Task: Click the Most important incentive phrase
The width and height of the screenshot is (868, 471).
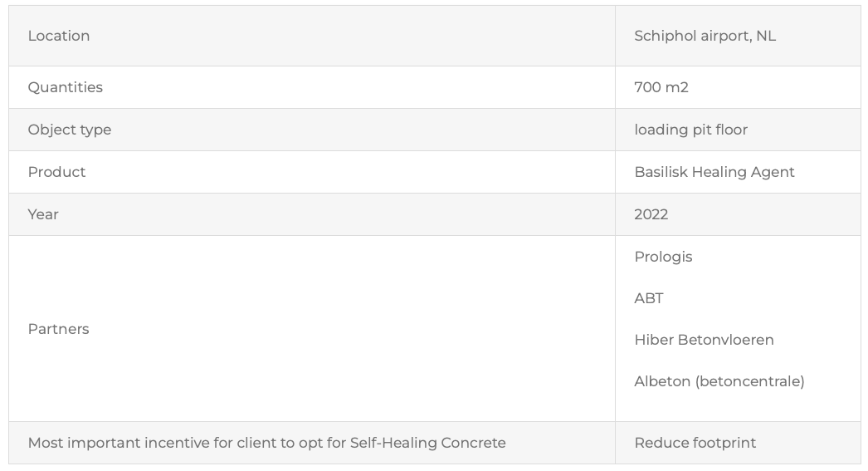Action: pyautogui.click(x=119, y=443)
